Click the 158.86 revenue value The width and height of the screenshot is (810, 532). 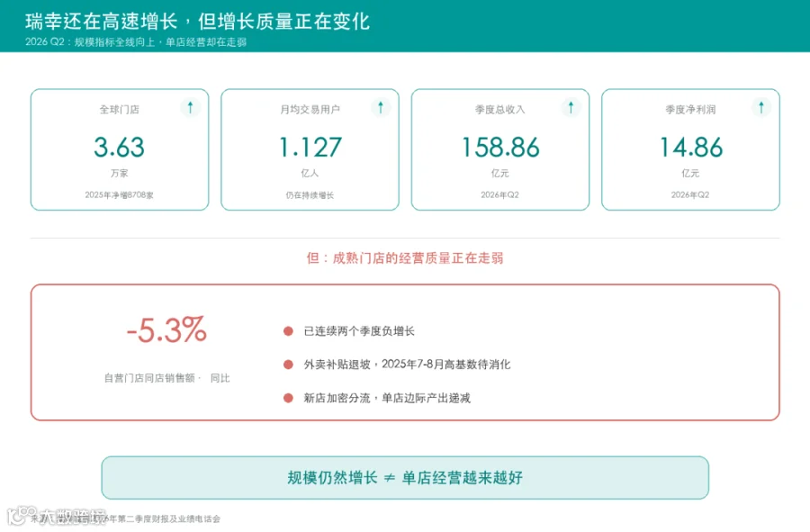tap(500, 148)
